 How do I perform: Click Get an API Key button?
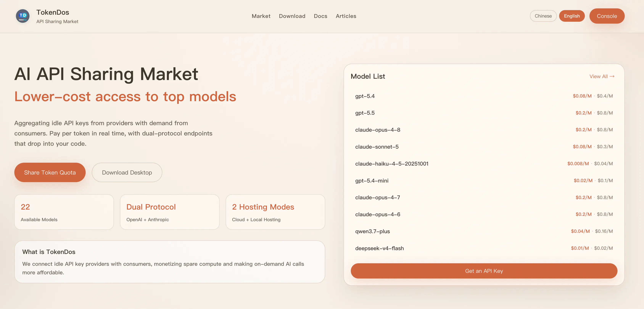click(484, 271)
